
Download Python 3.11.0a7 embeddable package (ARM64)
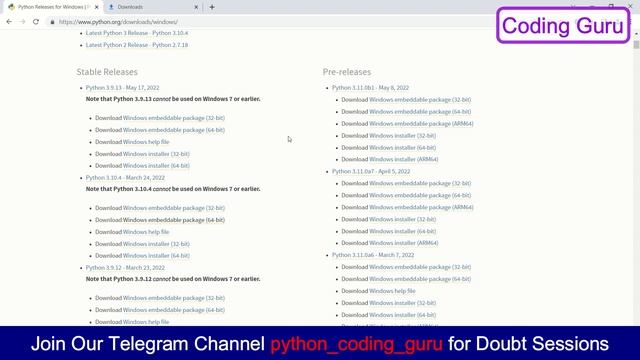click(421, 207)
